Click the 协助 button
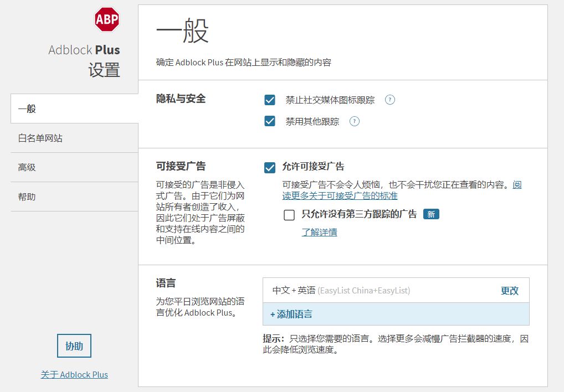The height and width of the screenshot is (392, 564). (74, 346)
